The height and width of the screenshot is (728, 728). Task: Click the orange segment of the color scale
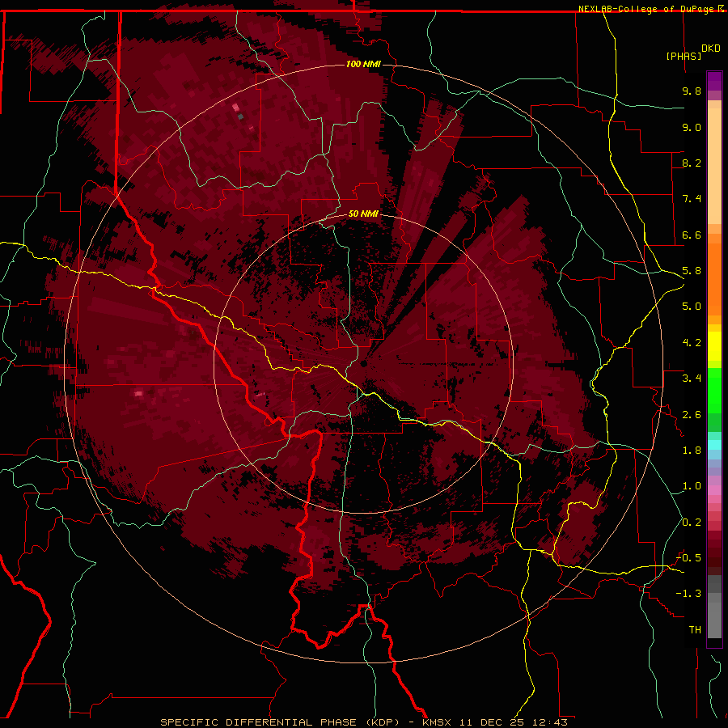(714, 278)
